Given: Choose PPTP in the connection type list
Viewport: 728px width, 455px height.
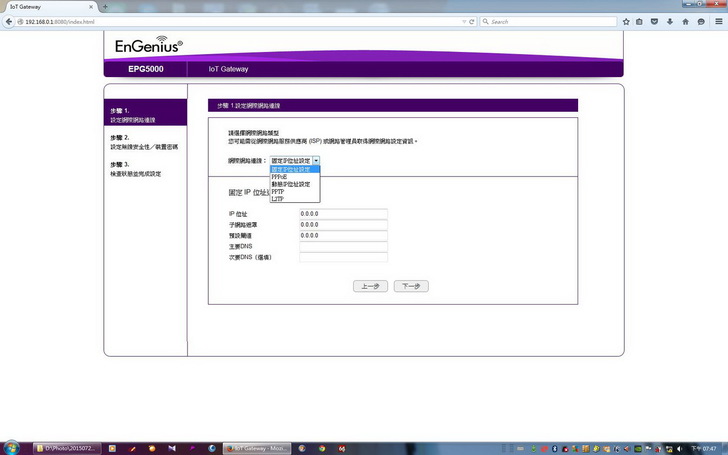Looking at the screenshot, I should (278, 192).
